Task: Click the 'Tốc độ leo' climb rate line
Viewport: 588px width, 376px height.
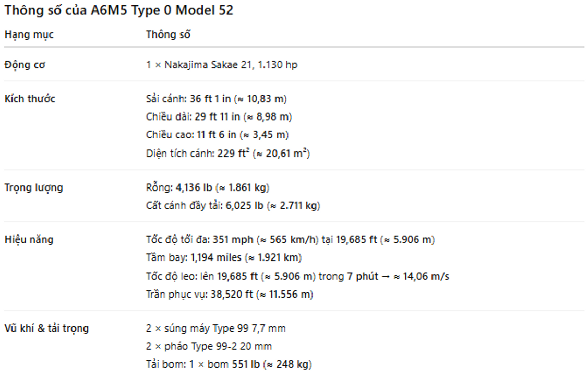Action: point(297,276)
